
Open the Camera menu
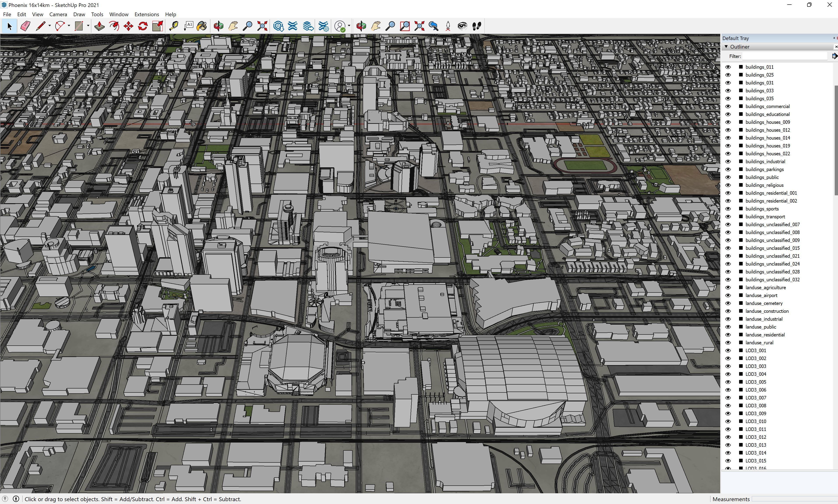point(58,14)
